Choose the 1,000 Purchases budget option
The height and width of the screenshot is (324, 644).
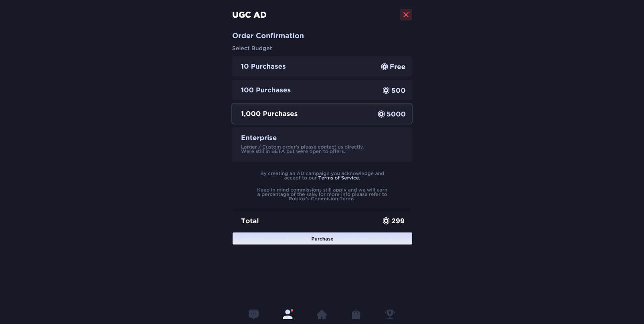click(322, 114)
